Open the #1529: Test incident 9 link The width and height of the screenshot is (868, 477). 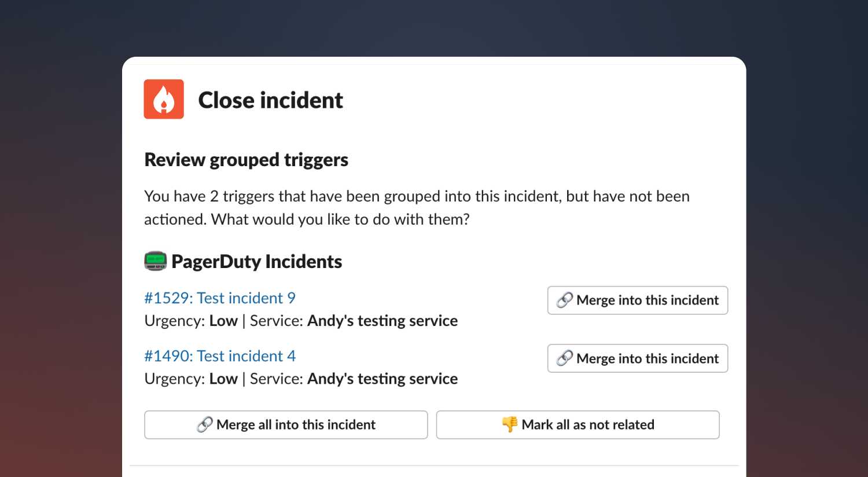220,298
